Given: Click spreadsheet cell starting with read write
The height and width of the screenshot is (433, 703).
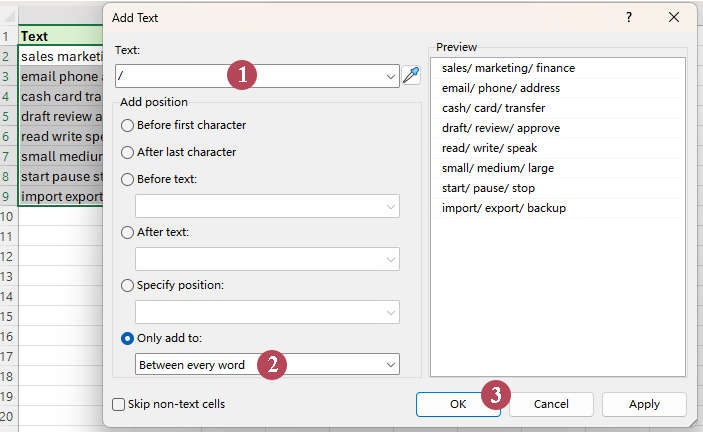Looking at the screenshot, I should [61, 136].
